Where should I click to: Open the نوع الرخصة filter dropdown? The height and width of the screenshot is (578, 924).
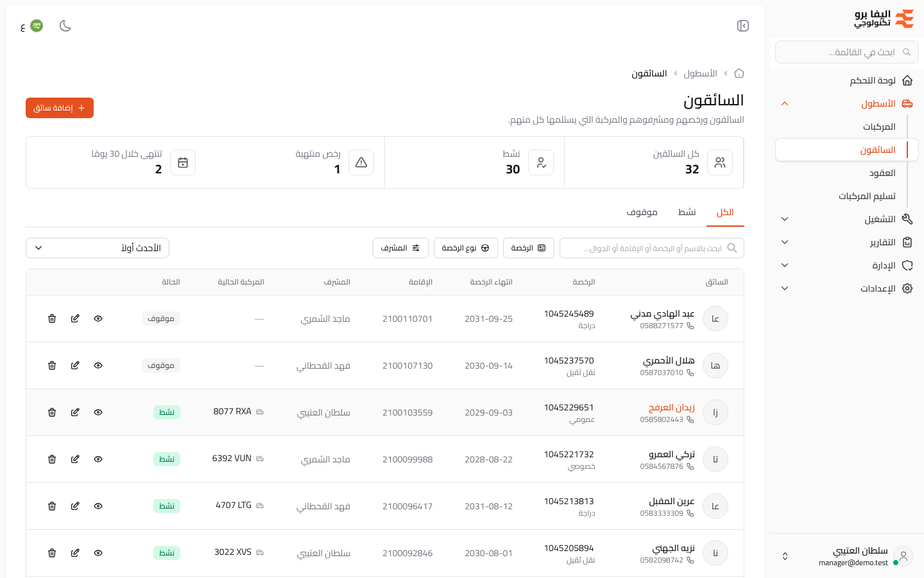[x=466, y=248]
